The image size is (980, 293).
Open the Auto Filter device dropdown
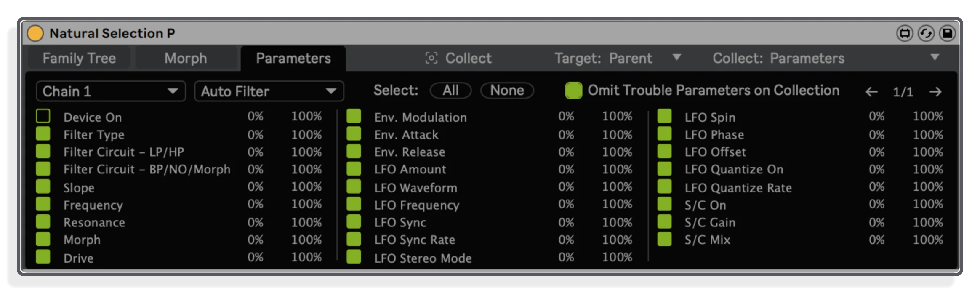pos(269,91)
